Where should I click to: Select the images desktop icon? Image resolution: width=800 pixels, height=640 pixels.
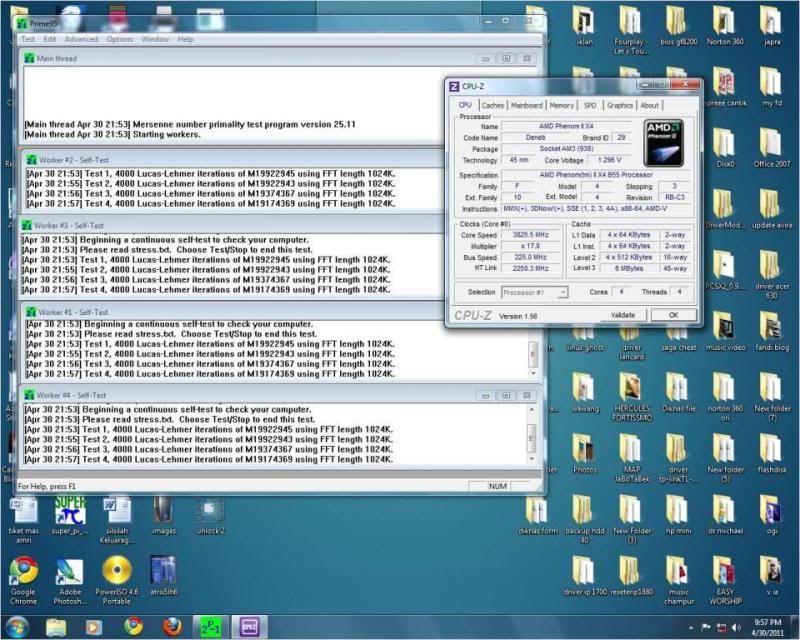pyautogui.click(x=164, y=515)
